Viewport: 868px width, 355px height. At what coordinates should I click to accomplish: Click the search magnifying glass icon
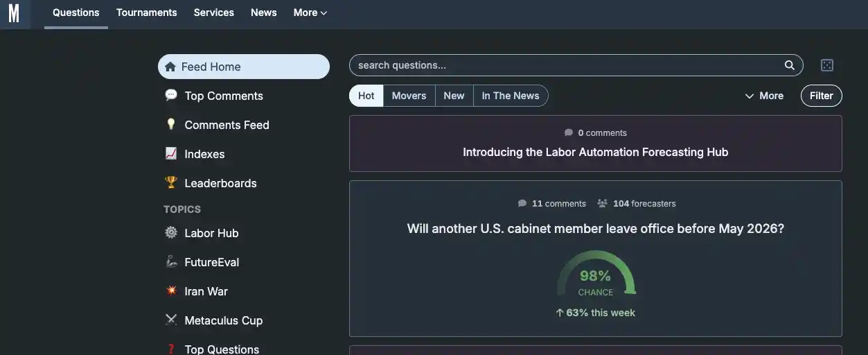coord(789,65)
